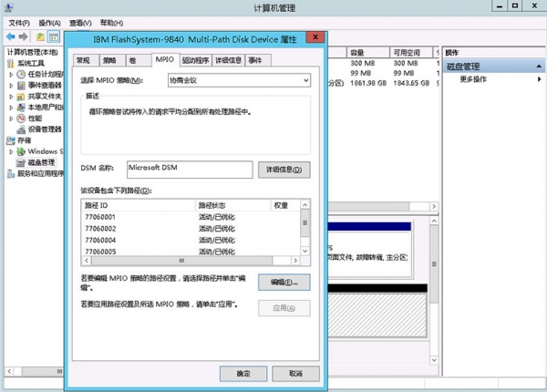Click the forward arrow toolbar icon
This screenshot has width=547, height=392.
(24, 36)
